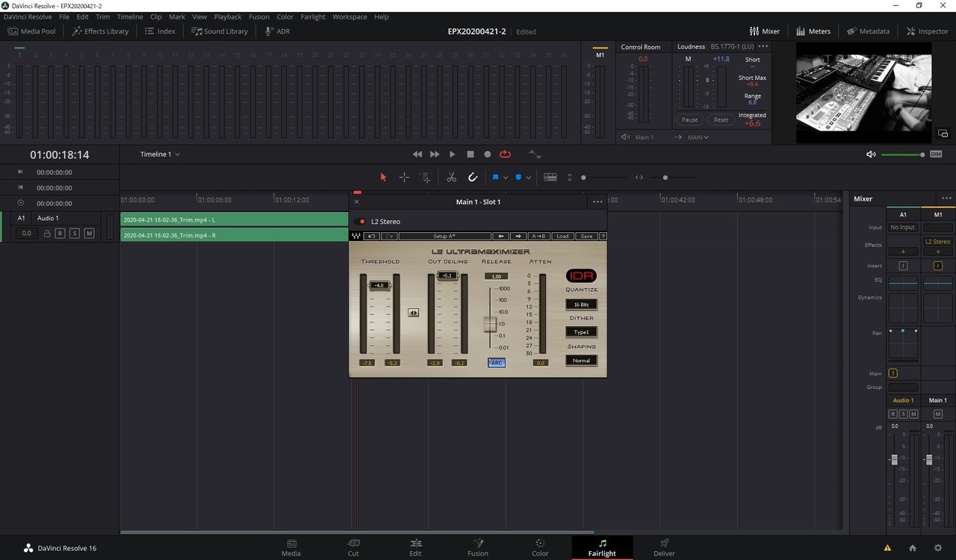Add a flag with the flag icon
The height and width of the screenshot is (560, 956).
point(495,177)
